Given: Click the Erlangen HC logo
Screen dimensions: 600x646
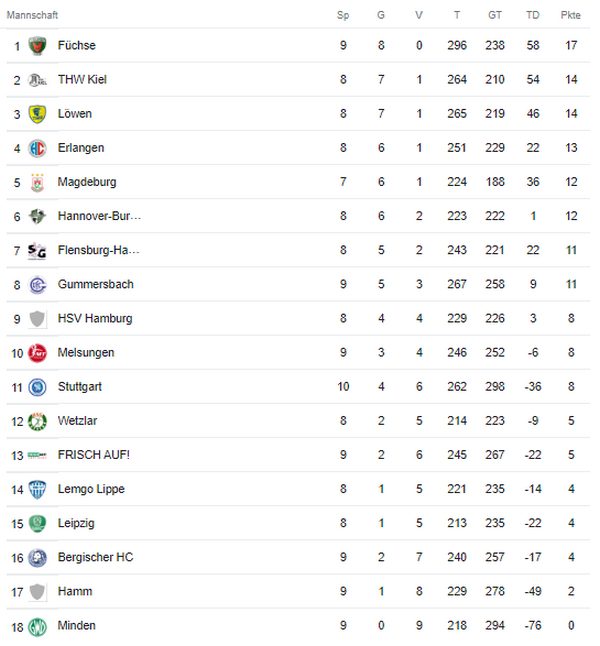Looking at the screenshot, I should click(38, 148).
